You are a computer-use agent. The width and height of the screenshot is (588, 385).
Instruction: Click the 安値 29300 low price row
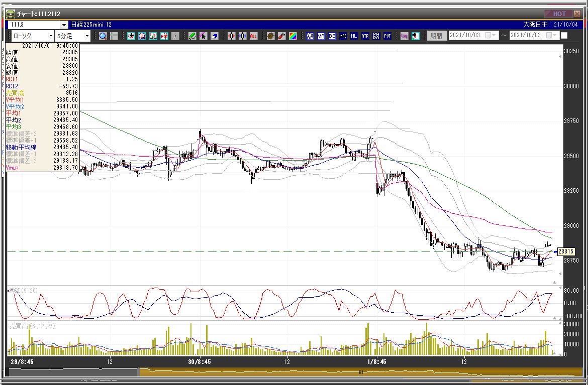[x=42, y=66]
